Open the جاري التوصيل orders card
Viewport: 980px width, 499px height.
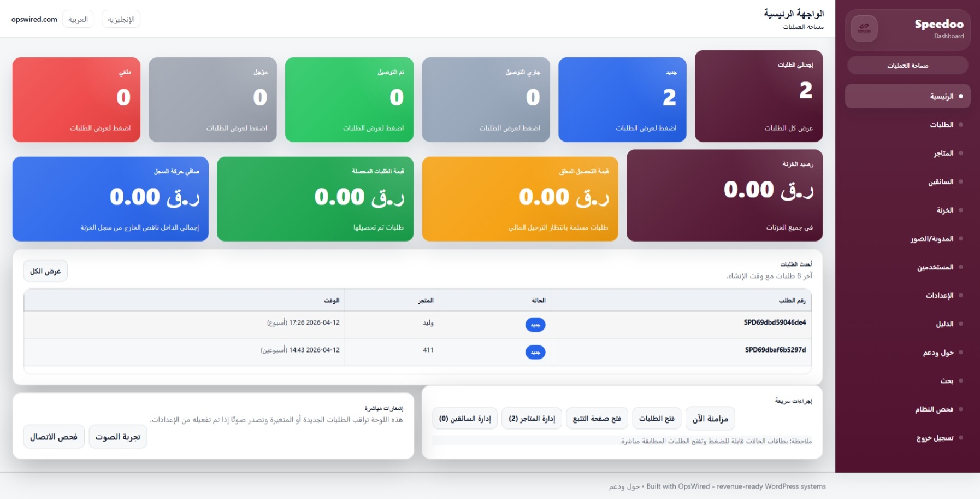click(486, 99)
